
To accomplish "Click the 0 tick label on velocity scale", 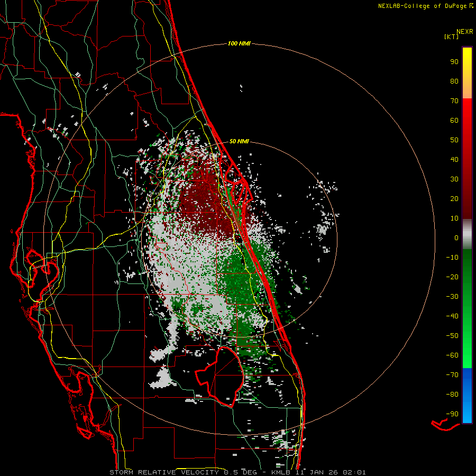I will pyautogui.click(x=456, y=237).
